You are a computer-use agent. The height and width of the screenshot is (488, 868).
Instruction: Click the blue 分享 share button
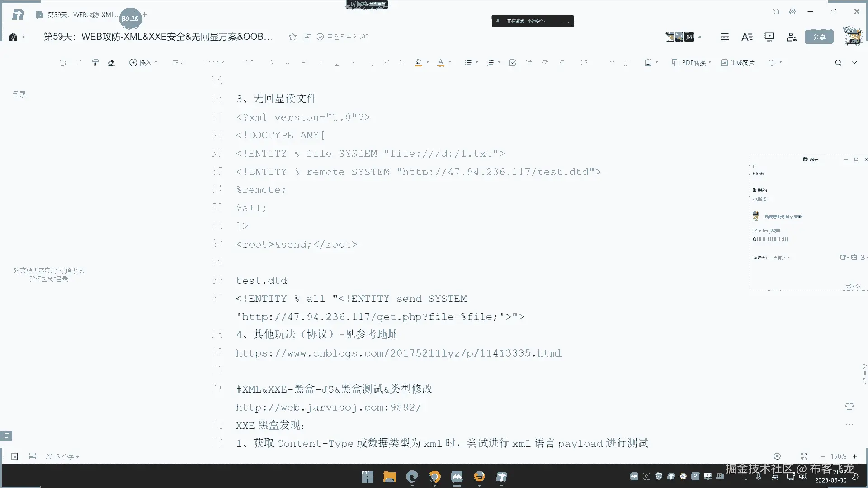(819, 37)
